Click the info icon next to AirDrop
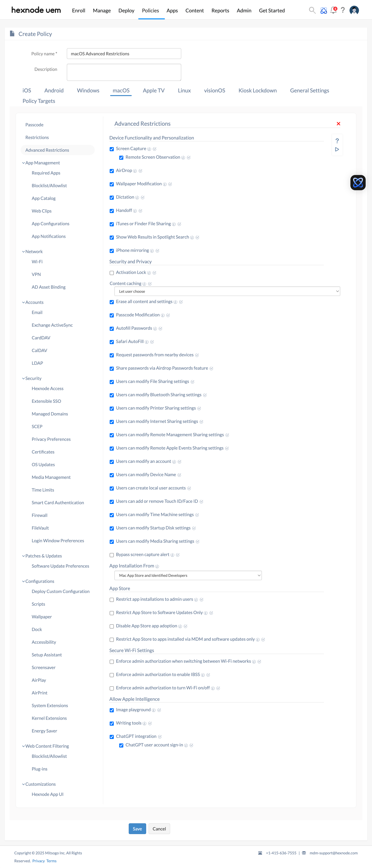 pos(135,171)
